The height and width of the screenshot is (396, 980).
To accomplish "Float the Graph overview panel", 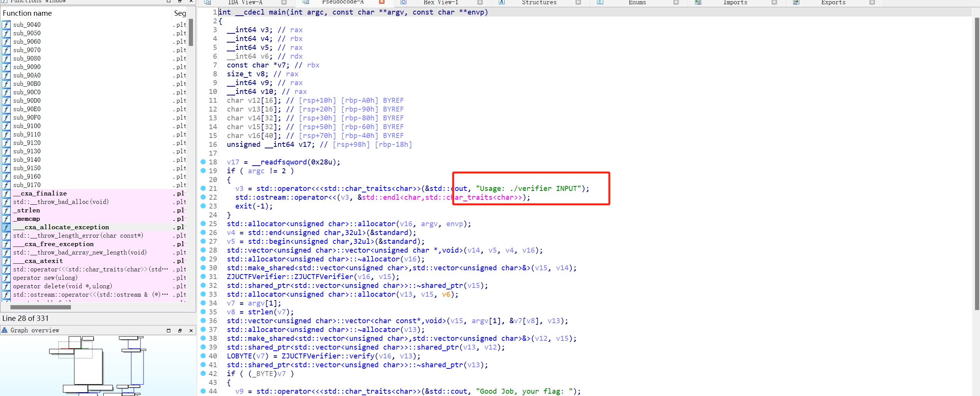I will click(180, 330).
